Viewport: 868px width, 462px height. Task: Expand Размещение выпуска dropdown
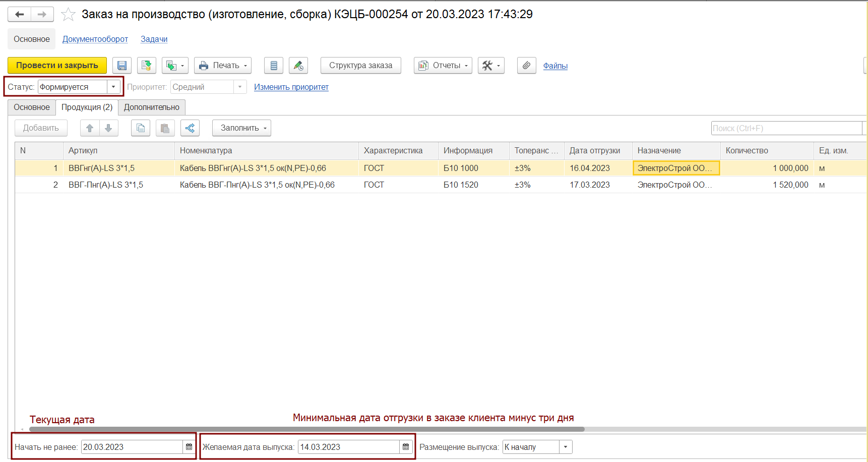point(566,447)
